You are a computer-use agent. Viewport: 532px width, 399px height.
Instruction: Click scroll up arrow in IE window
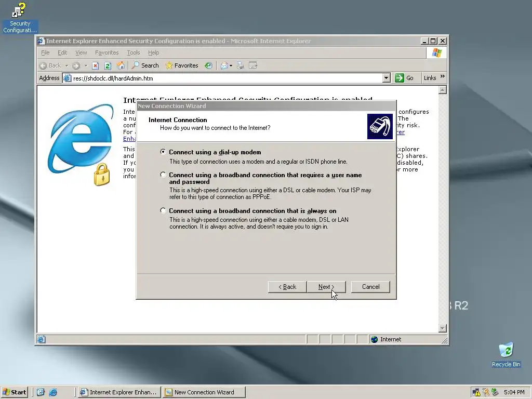click(442, 90)
